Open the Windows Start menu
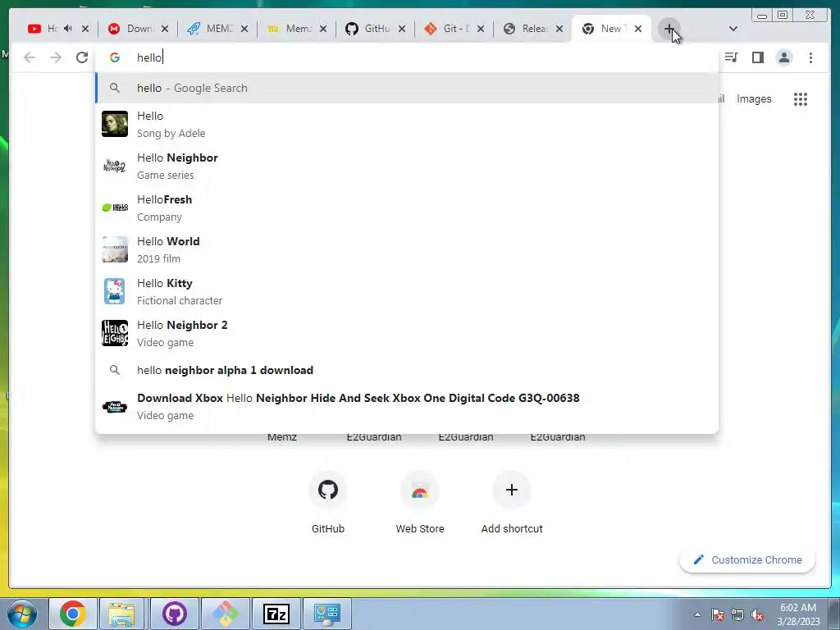 click(x=21, y=614)
